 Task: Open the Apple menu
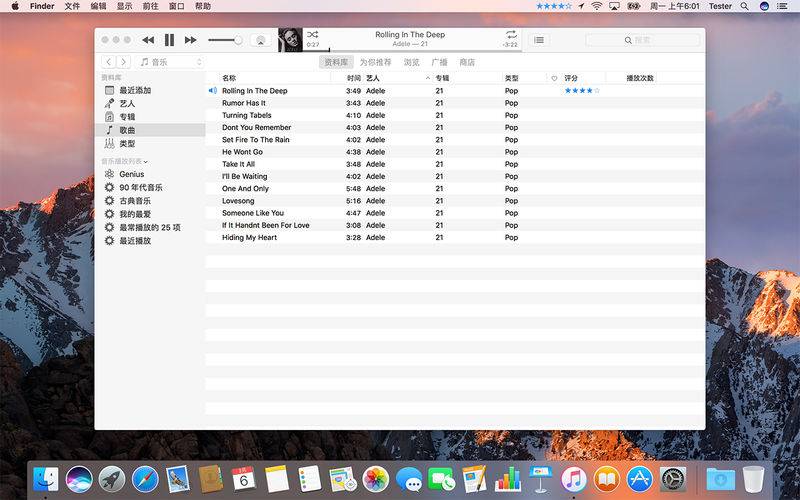pyautogui.click(x=15, y=6)
